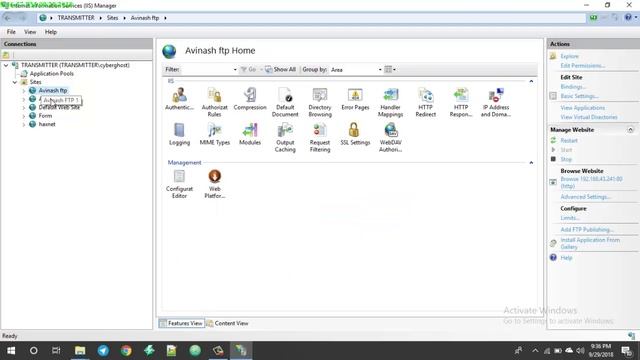The height and width of the screenshot is (360, 640).
Task: Open Error Pages feature
Action: [x=355, y=99]
